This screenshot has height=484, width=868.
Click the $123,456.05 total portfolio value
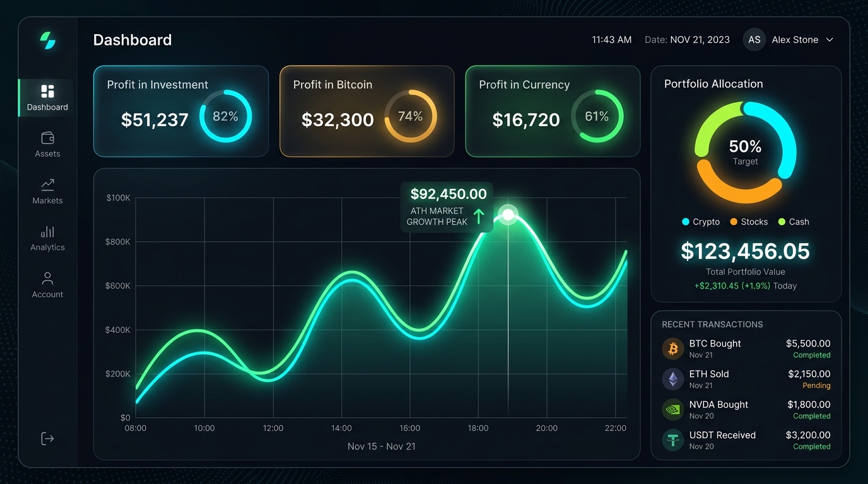pyautogui.click(x=746, y=251)
